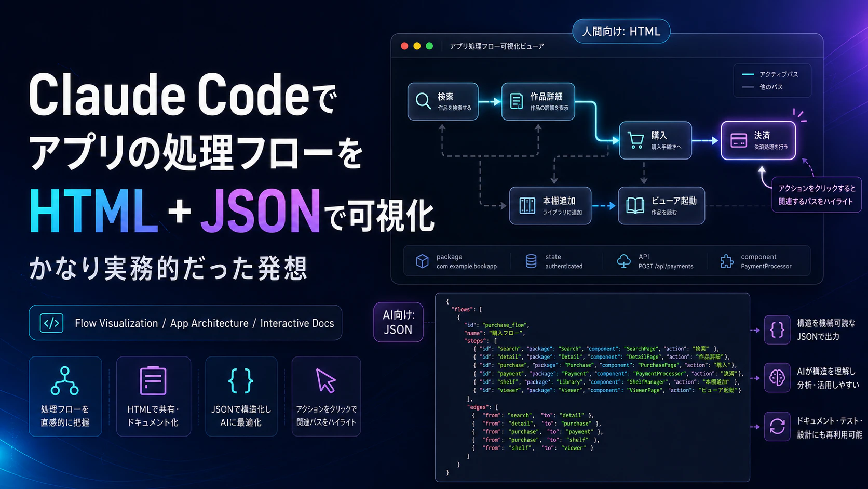
Task: Select the cursor arrow icon above アクションをクリックで
Action: (326, 380)
